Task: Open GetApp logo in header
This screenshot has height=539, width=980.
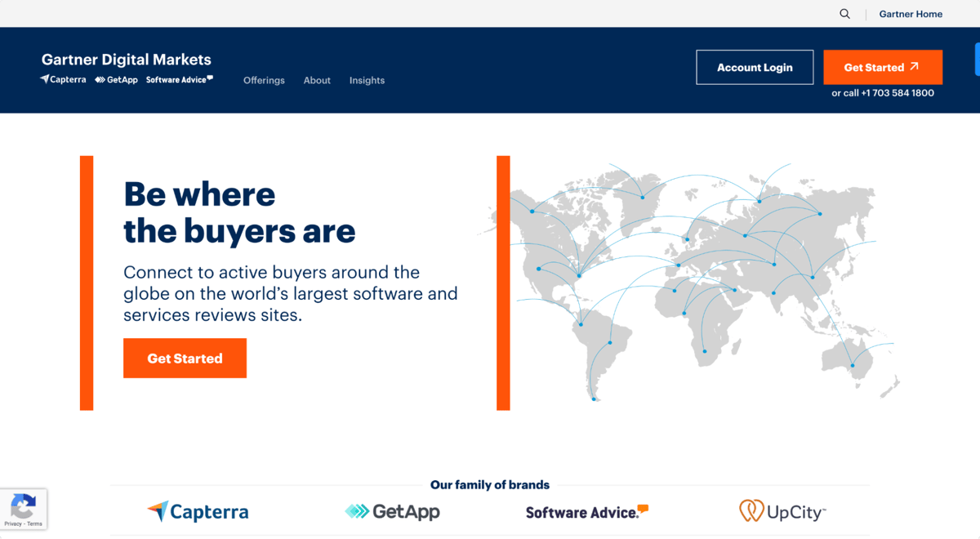Action: coord(116,80)
